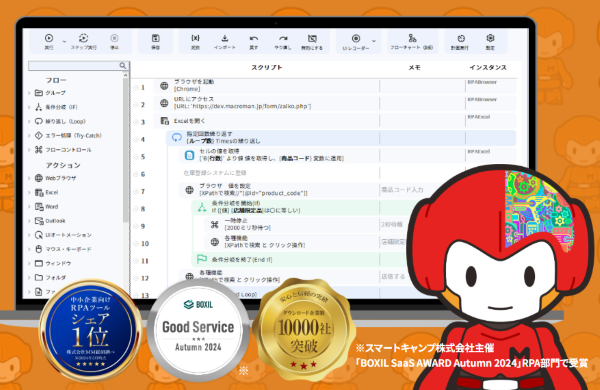600x390 pixels.
Task: Select the Word action item
Action: pos(47,207)
